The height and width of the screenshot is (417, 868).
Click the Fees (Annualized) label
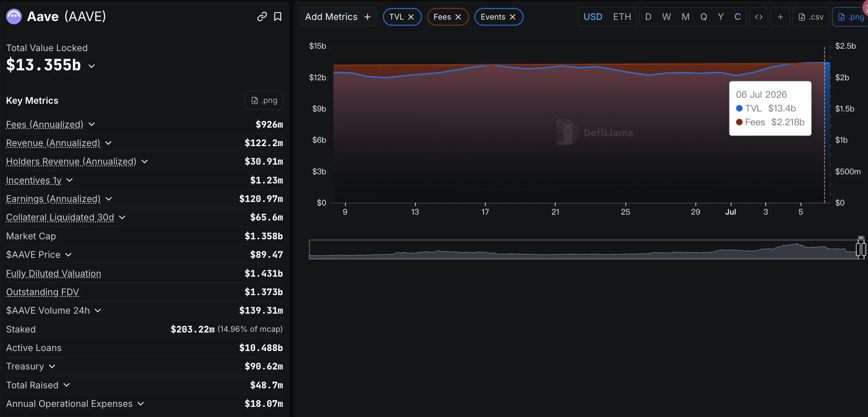pos(45,125)
